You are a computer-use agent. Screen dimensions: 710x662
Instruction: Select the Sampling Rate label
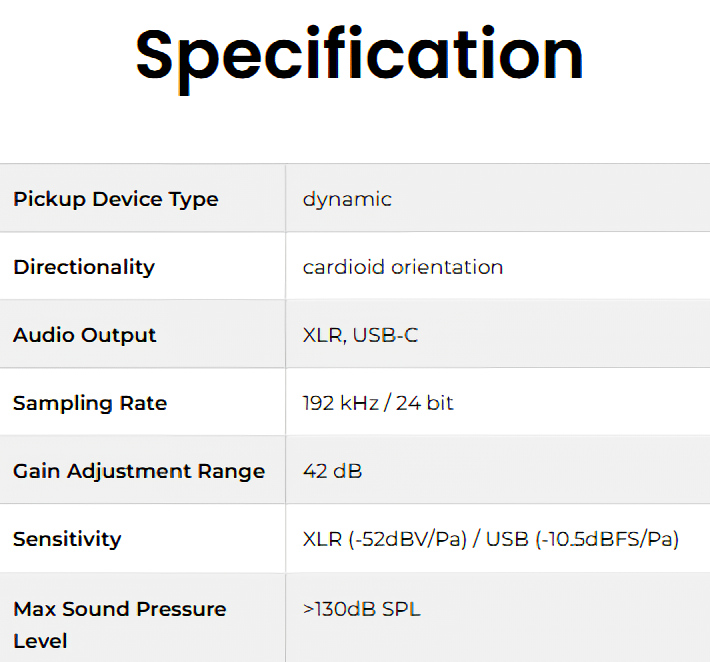[90, 403]
